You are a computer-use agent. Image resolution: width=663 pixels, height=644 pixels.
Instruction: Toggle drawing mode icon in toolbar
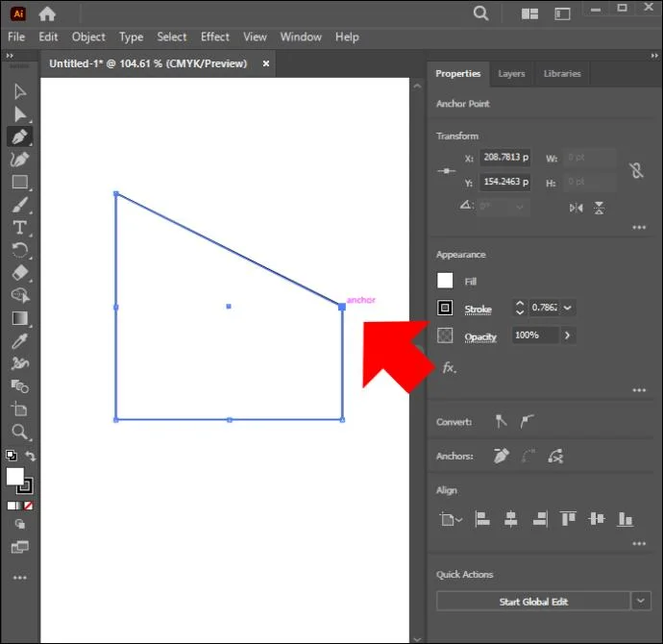[20, 525]
